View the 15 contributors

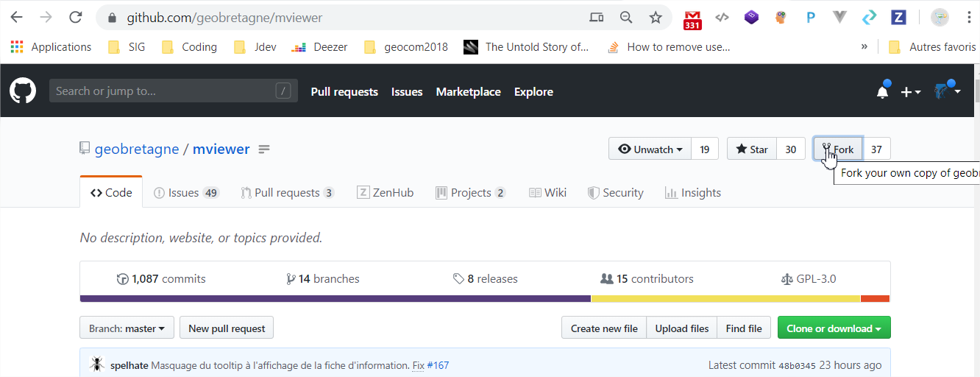pyautogui.click(x=647, y=279)
